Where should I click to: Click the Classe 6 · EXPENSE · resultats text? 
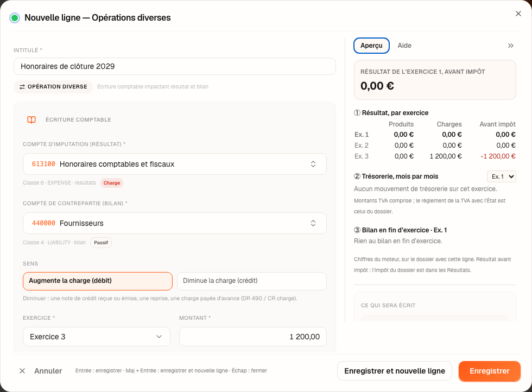click(x=59, y=182)
